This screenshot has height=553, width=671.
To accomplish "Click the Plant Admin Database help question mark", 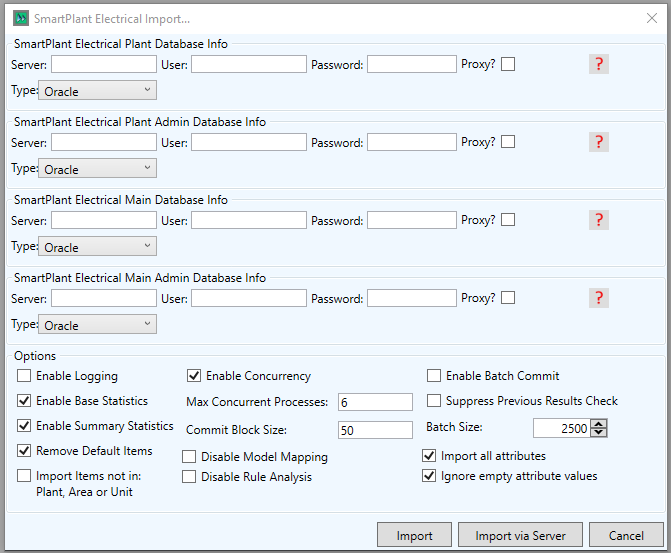I will click(x=599, y=142).
